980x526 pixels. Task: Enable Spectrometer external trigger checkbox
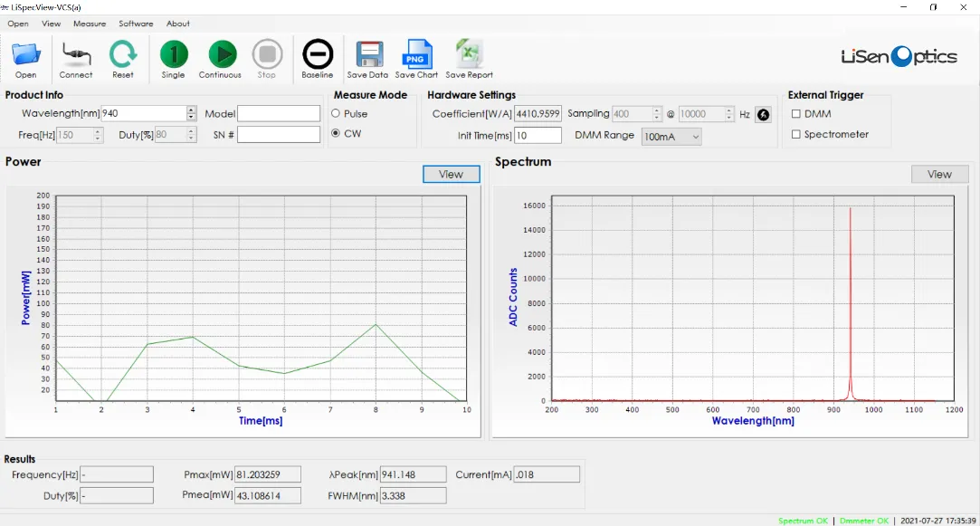796,135
